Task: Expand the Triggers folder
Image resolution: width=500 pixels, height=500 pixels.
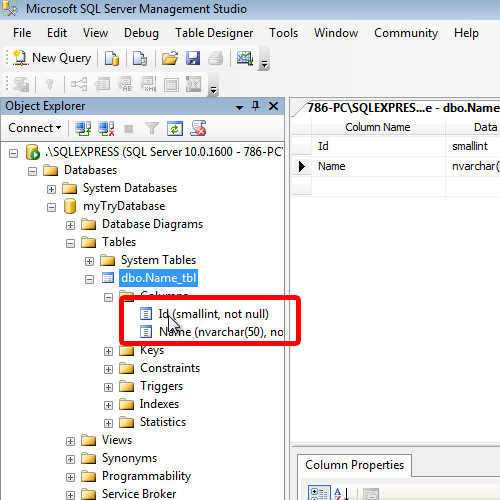Action: pyautogui.click(x=108, y=387)
